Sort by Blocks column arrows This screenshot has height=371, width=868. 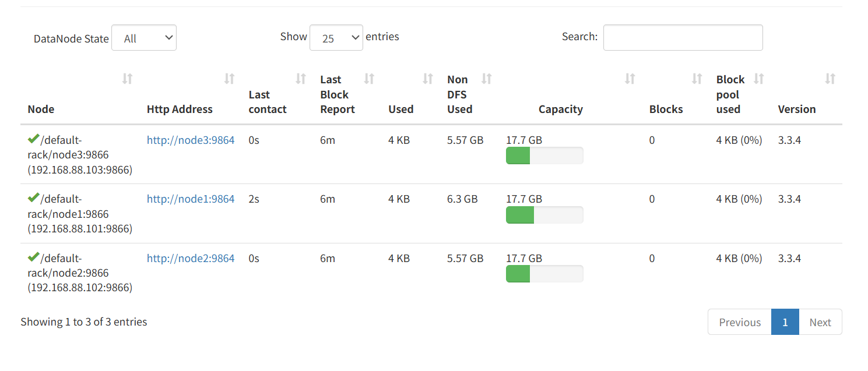tap(697, 79)
